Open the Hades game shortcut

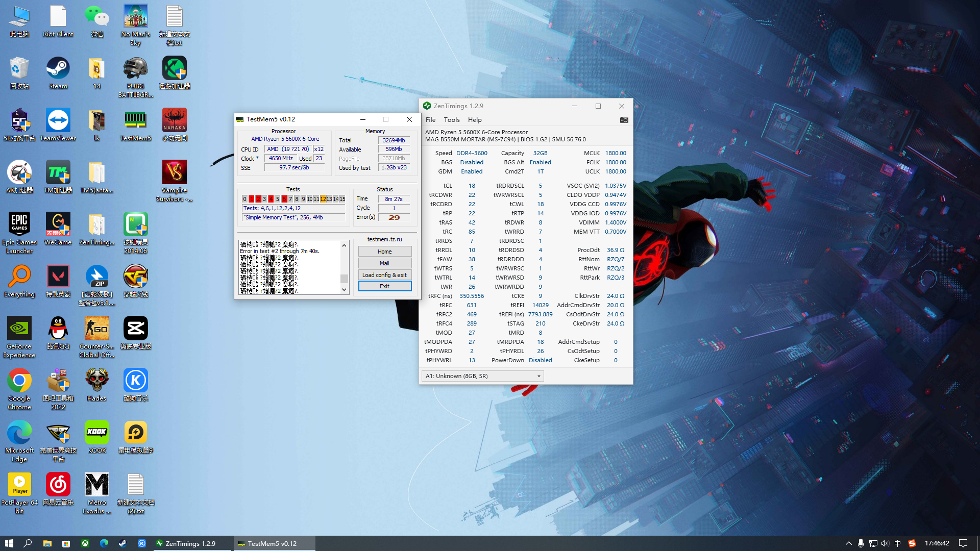point(97,385)
